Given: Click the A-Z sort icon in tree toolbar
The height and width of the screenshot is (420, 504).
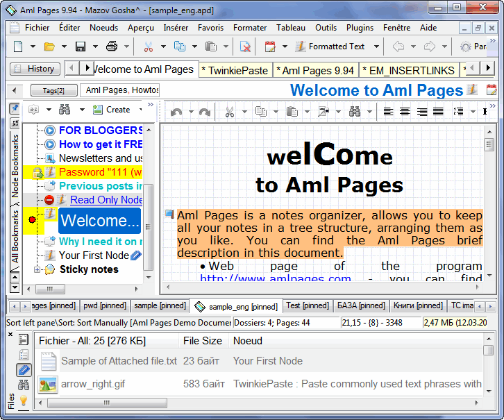Looking at the screenshot, I should (33, 110).
